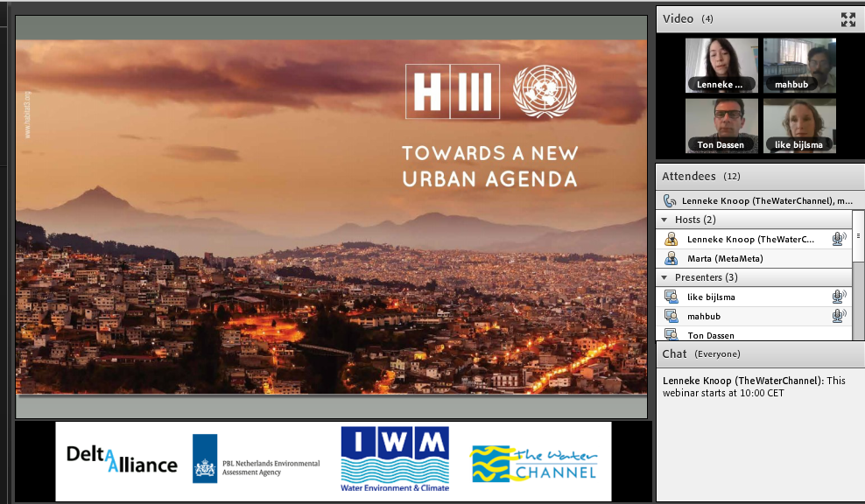Click the Video pod full-screen icon
The image size is (865, 504).
(847, 19)
